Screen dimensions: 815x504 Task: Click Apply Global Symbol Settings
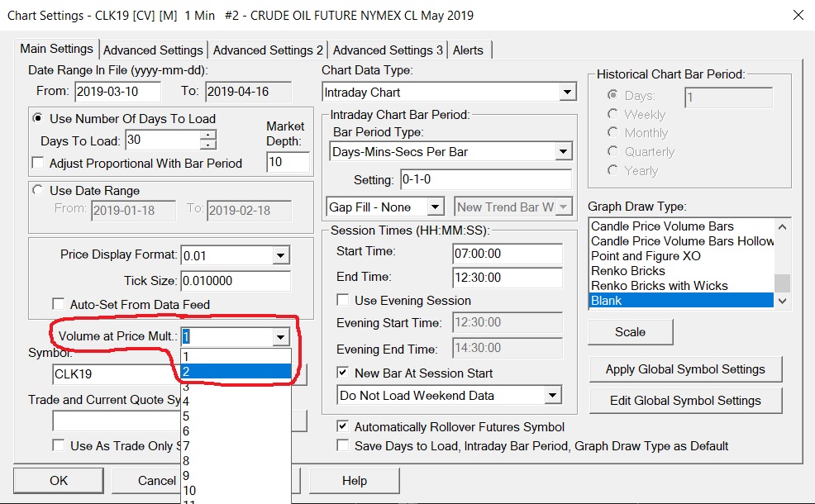(x=685, y=369)
